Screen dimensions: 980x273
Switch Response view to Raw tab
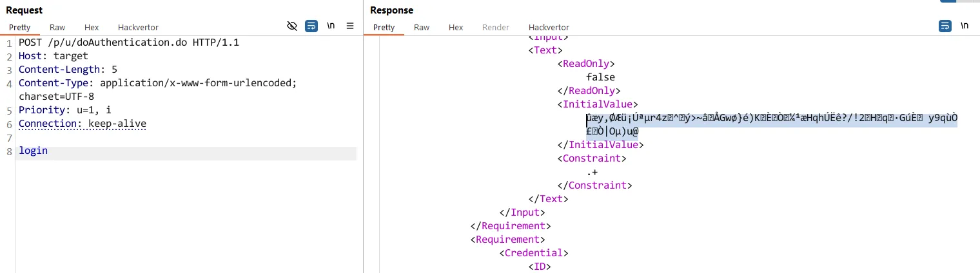(422, 27)
